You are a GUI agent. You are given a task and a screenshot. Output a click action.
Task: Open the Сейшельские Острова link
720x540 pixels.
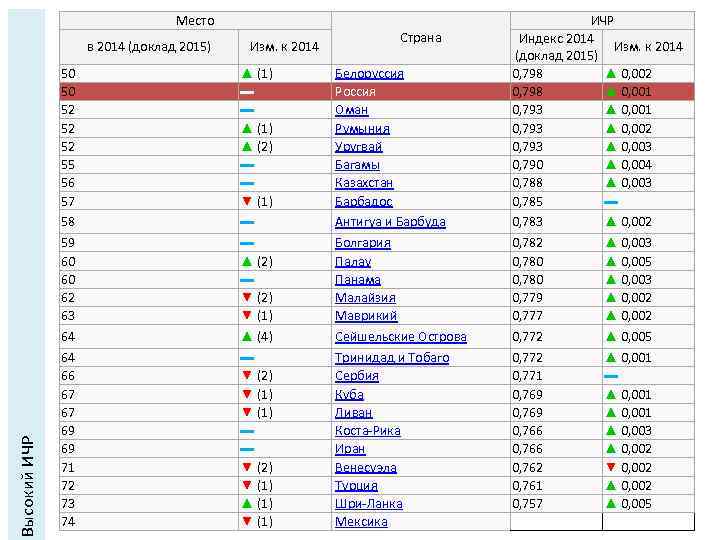400,337
